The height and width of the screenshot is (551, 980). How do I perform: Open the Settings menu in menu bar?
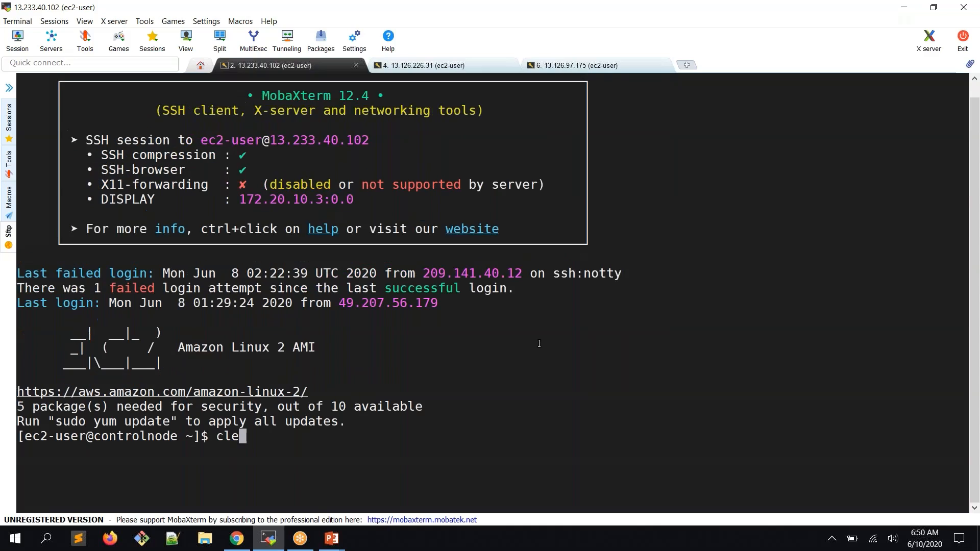tap(206, 21)
